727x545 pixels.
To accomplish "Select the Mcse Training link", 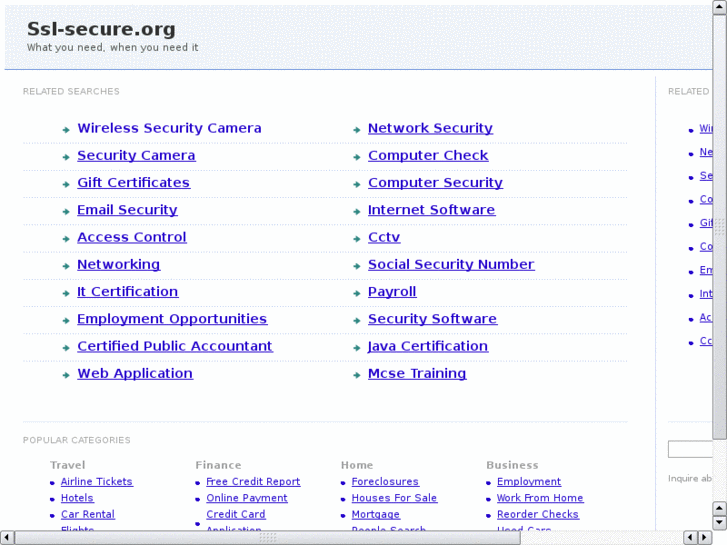I will 417,373.
